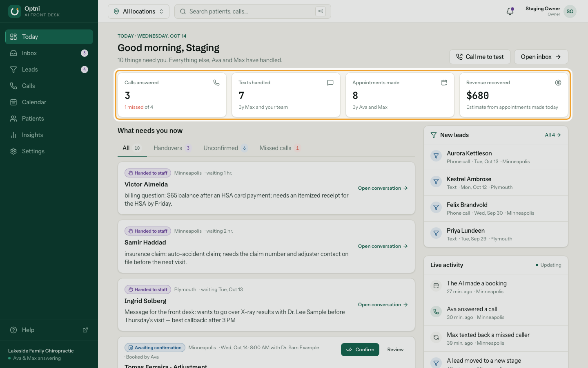The image size is (588, 368).
Task: Focus the Search patients, calls field
Action: 253,11
